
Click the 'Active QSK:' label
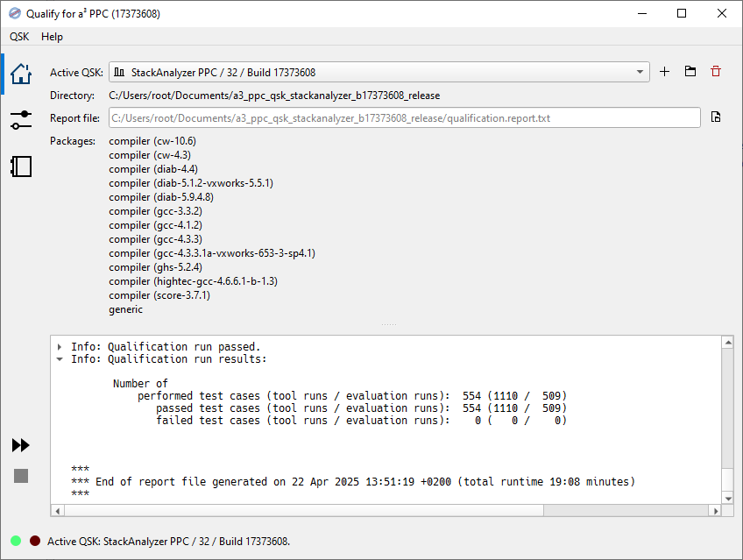(76, 73)
